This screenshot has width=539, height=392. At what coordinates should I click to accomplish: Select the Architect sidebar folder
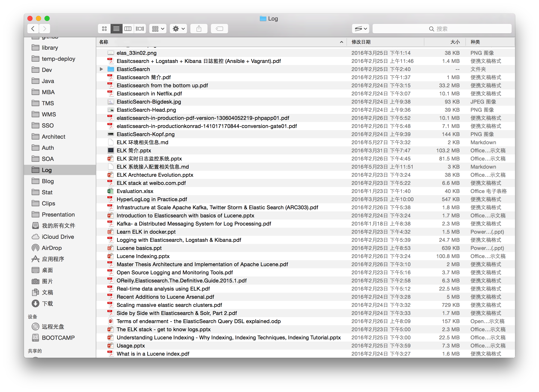coord(53,137)
